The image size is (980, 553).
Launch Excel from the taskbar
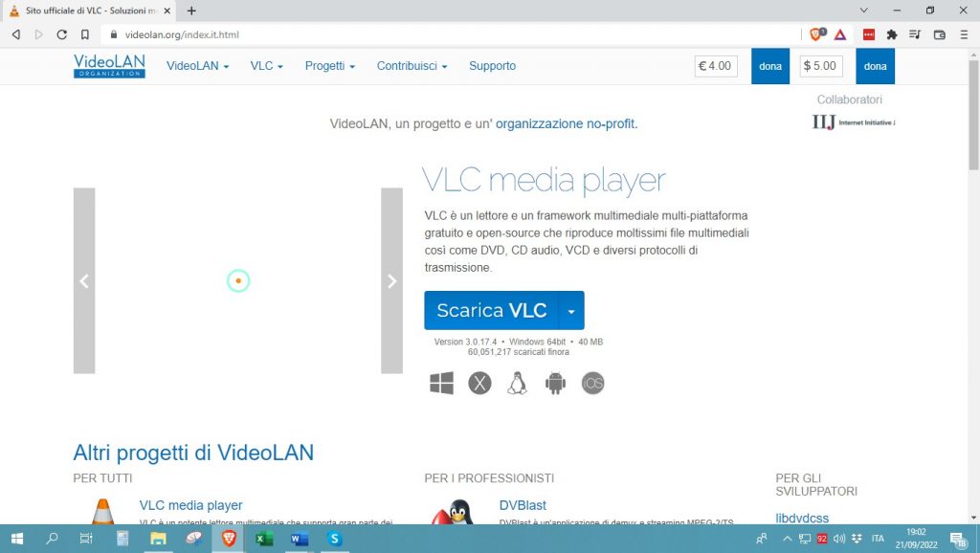pyautogui.click(x=263, y=540)
